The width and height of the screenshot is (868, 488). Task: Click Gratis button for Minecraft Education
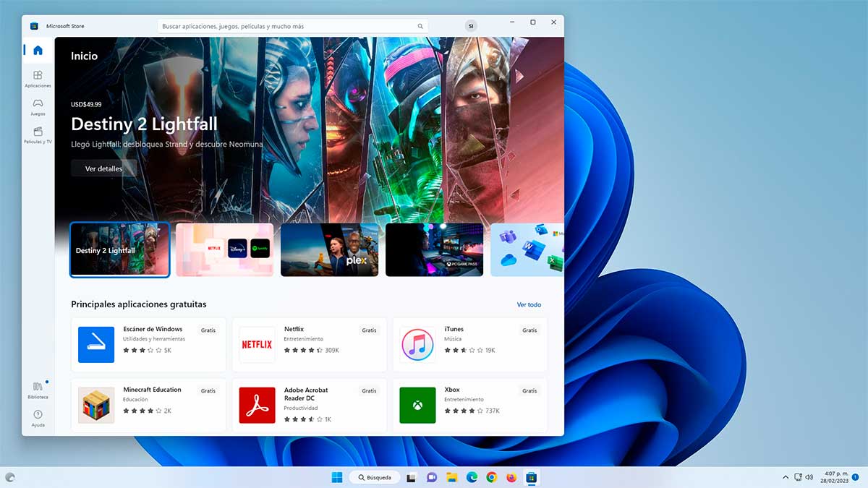click(208, 390)
